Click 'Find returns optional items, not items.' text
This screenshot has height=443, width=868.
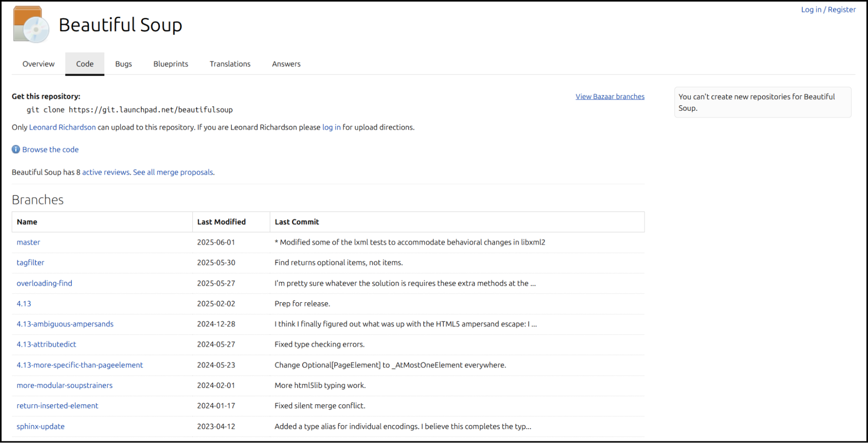(339, 263)
